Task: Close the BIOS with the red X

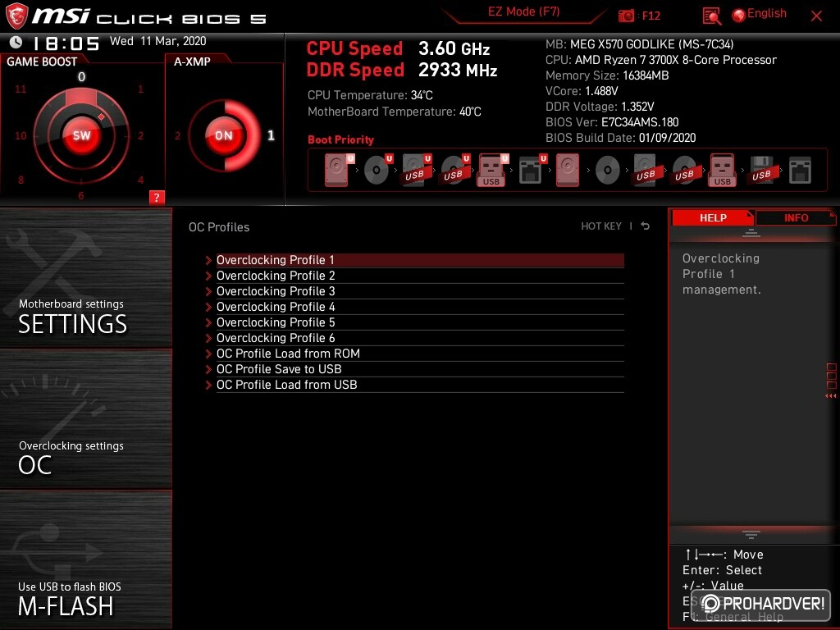Action: tap(816, 16)
